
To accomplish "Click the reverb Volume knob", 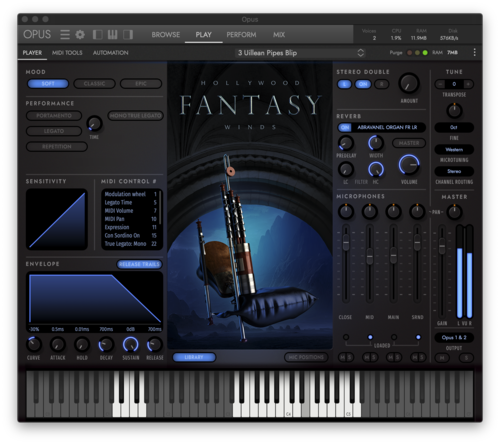I will click(409, 165).
